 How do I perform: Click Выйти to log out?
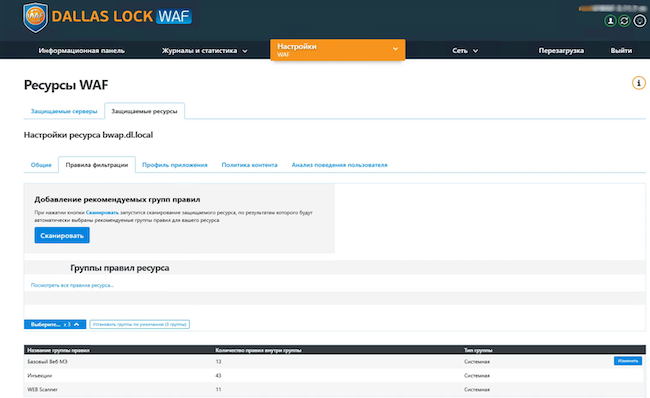coord(621,51)
